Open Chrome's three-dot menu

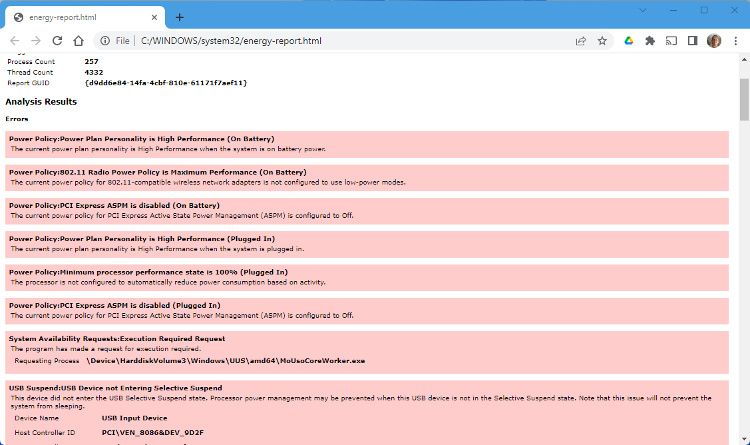click(734, 41)
